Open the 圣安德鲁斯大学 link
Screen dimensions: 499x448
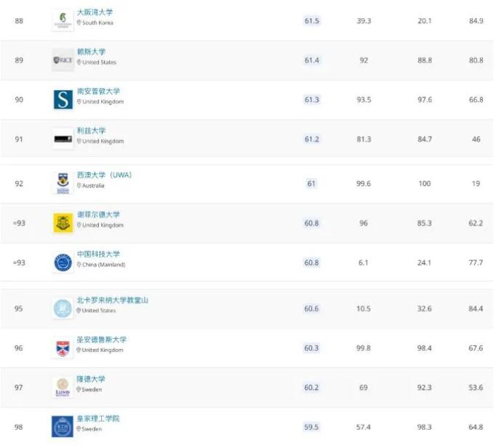click(102, 340)
